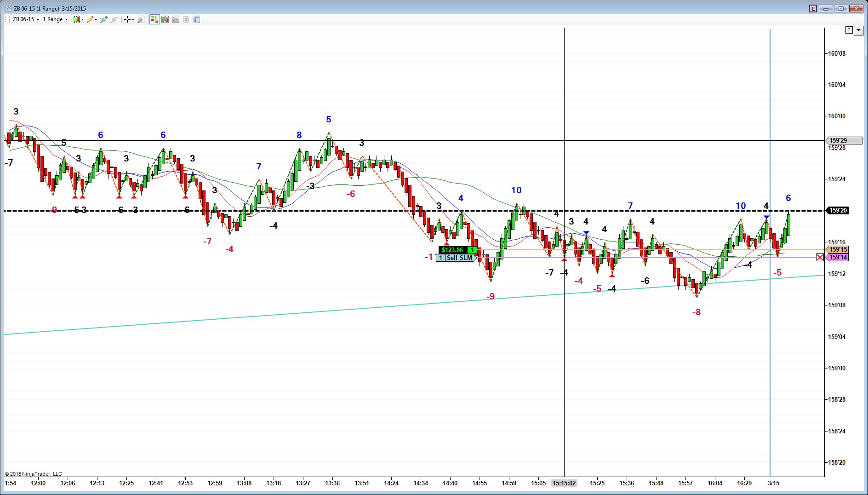The image size is (868, 495).
Task: Click the zoom frame magnifier icon
Action: pos(141,19)
